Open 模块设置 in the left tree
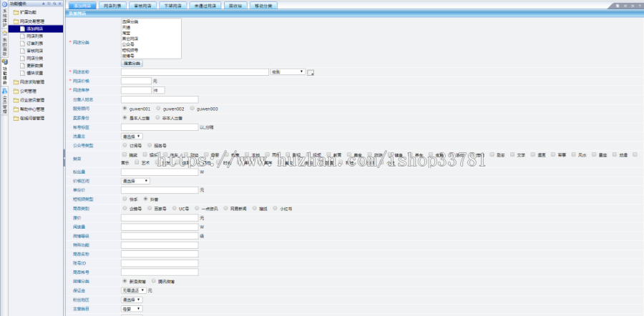644x316 pixels. 35,73
